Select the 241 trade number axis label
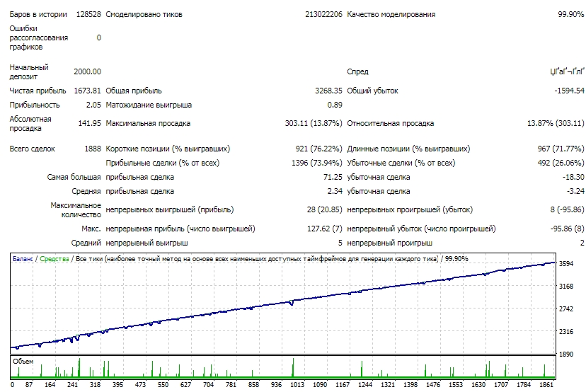The height and width of the screenshot is (392, 586). click(x=72, y=384)
